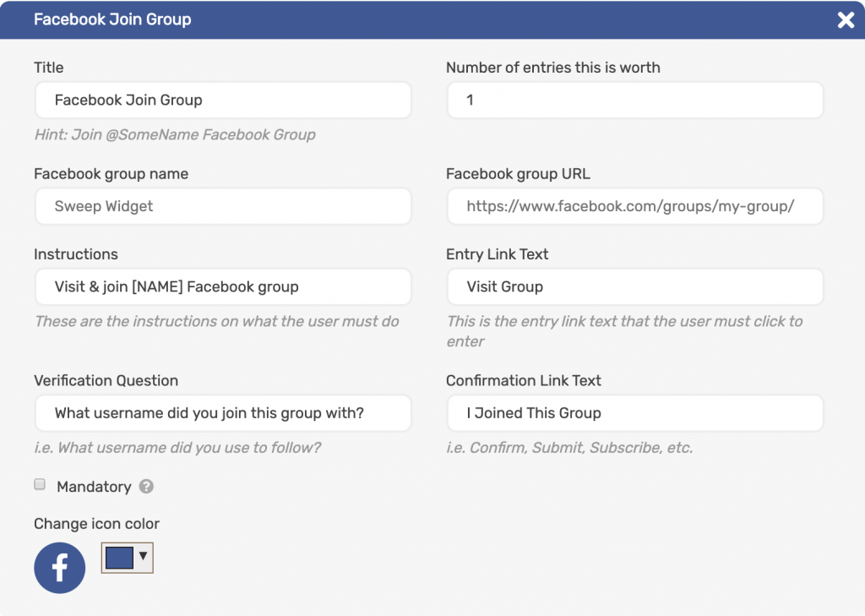Click the 'Confirmation Link Text' label
The width and height of the screenshot is (865, 616).
(524, 381)
